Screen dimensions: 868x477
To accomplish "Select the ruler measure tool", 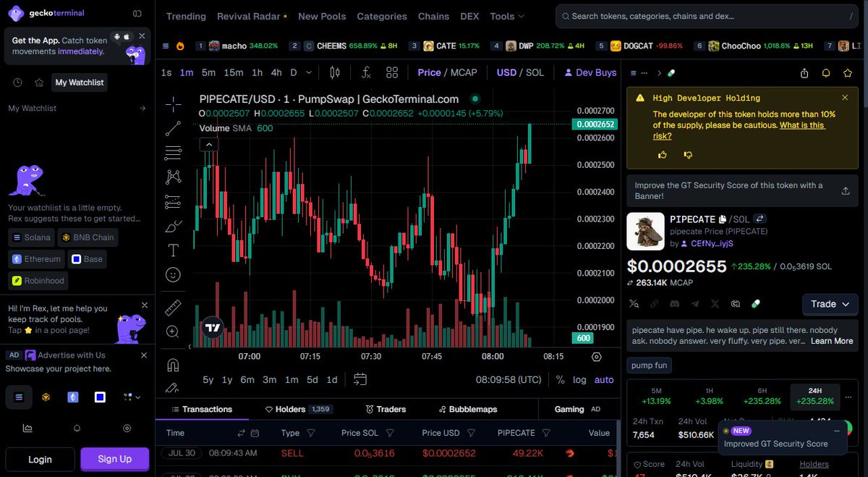I will tap(173, 307).
